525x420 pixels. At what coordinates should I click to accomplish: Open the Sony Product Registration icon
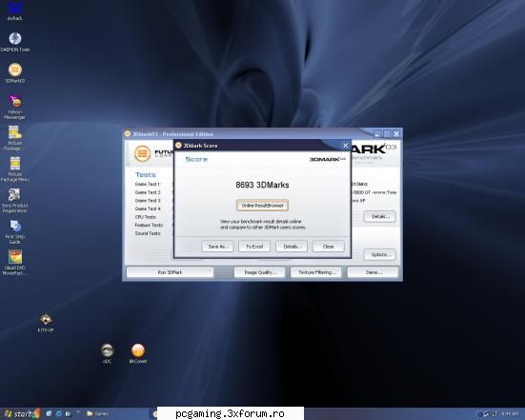(x=14, y=200)
